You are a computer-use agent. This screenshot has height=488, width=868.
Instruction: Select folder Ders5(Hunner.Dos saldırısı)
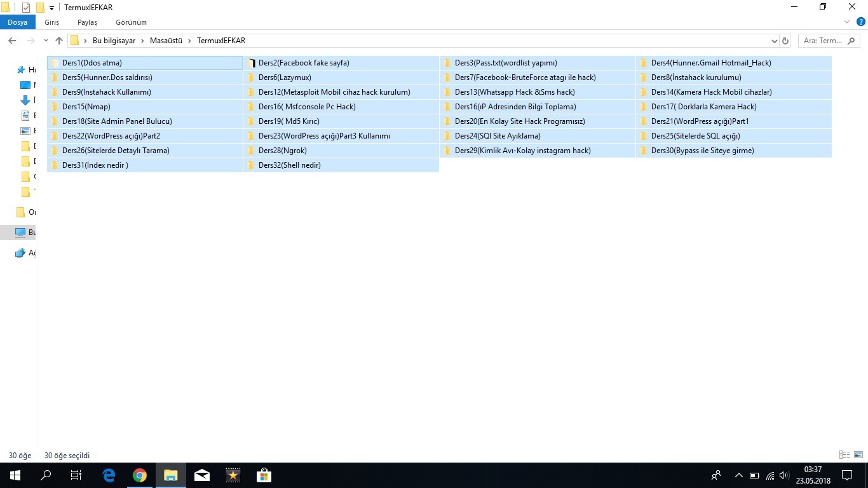(x=145, y=78)
